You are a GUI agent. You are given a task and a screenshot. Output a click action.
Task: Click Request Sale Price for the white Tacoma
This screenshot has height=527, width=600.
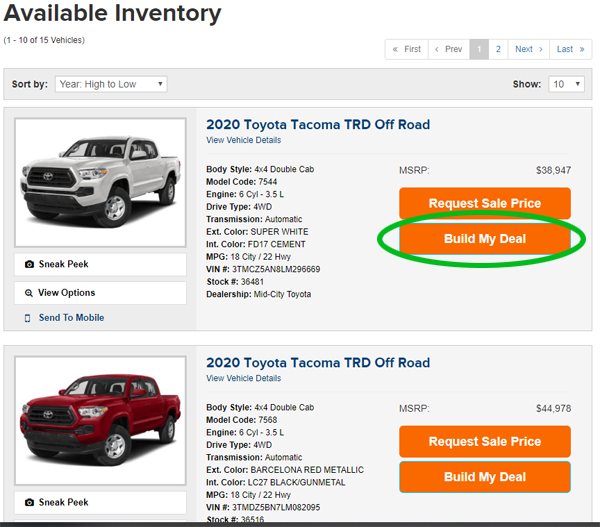click(485, 203)
